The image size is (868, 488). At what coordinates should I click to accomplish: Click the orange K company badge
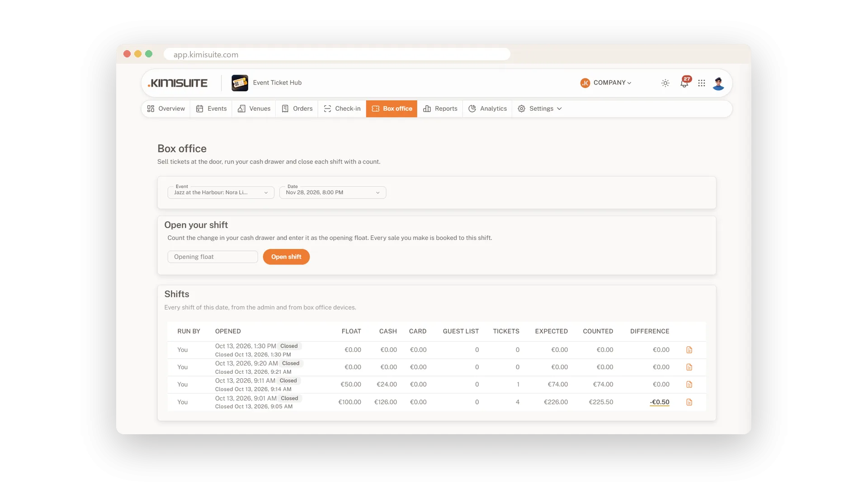coord(585,83)
